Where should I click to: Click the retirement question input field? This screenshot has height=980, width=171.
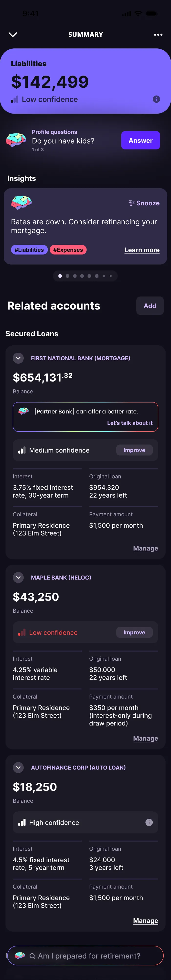(x=85, y=956)
